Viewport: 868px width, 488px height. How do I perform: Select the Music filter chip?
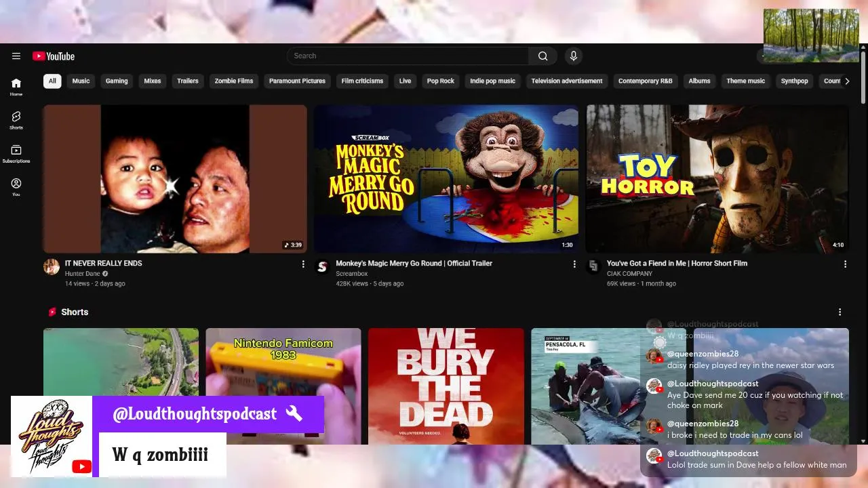[81, 81]
